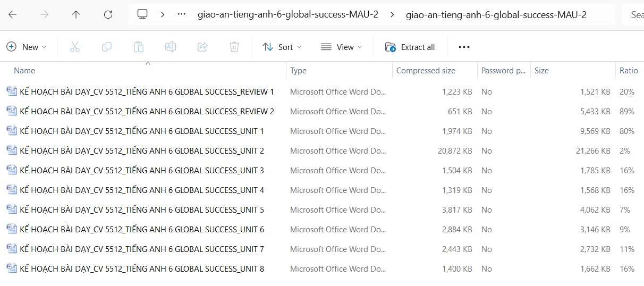Click the Rename icon
This screenshot has width=644, height=286.
171,47
